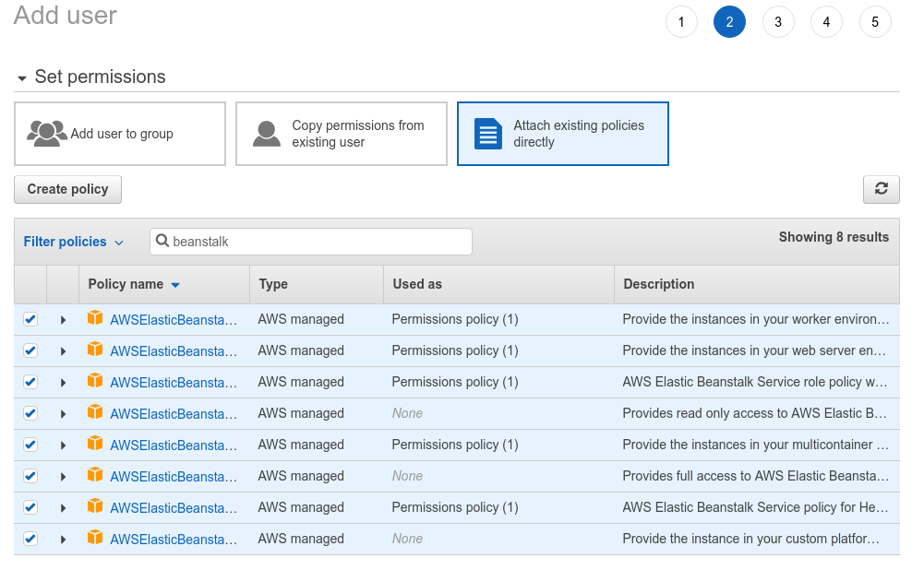Select wizard step 2 circle
Image resolution: width=924 pixels, height=582 pixels.
pyautogui.click(x=729, y=22)
